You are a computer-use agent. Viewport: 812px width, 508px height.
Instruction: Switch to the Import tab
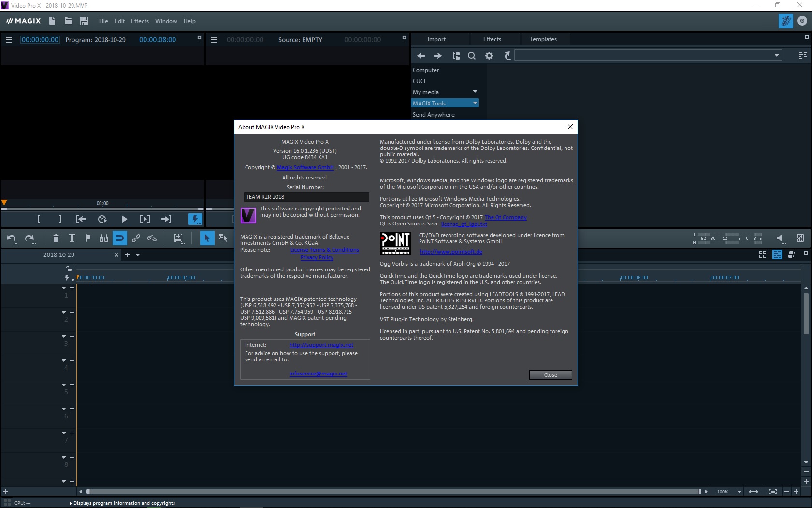pyautogui.click(x=436, y=39)
